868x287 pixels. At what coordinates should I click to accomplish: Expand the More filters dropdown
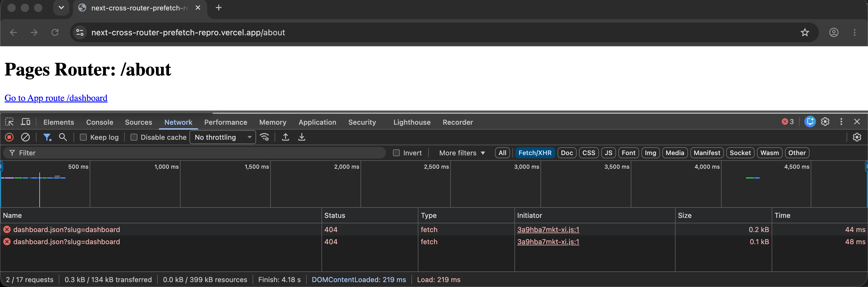[462, 153]
